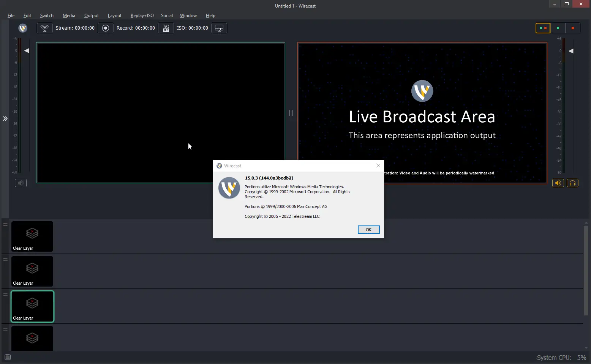
Task: Click the MainConcept AG portions line
Action: point(286,206)
